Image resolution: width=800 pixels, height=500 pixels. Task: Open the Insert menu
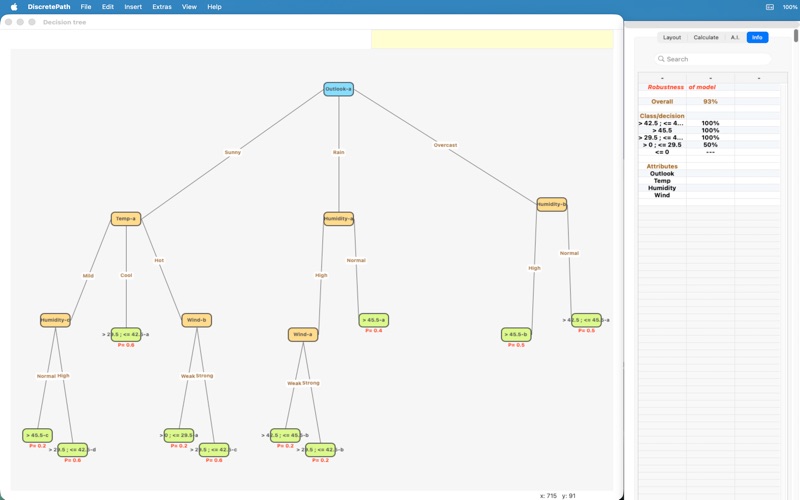[133, 7]
